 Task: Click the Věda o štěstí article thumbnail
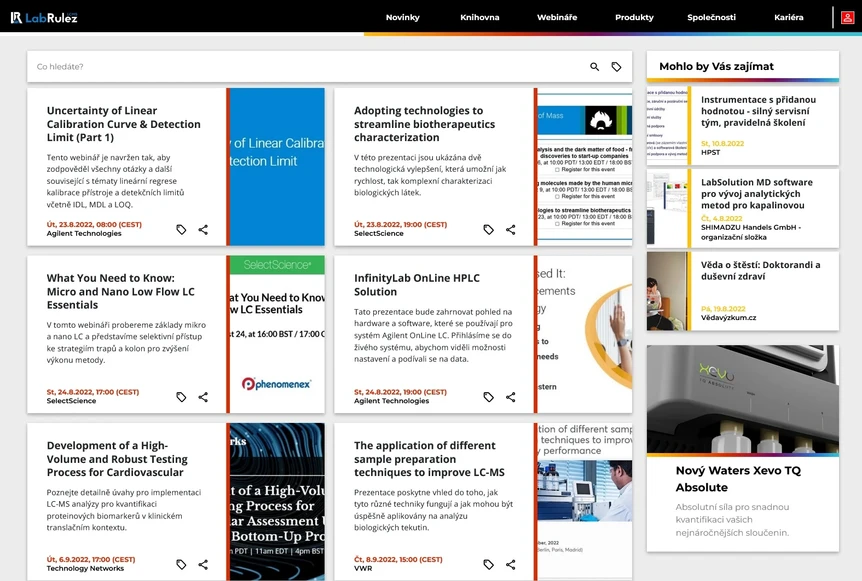point(667,291)
